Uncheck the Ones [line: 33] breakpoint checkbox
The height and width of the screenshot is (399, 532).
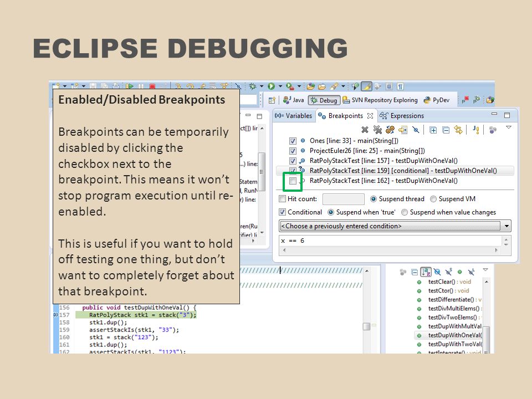click(293, 141)
